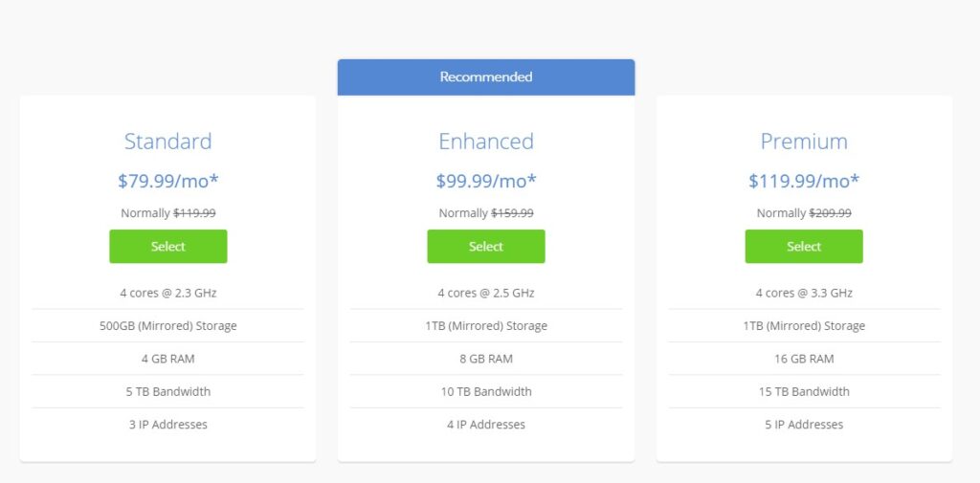
Task: Click the 5 TB Bandwidth row
Action: (x=168, y=392)
